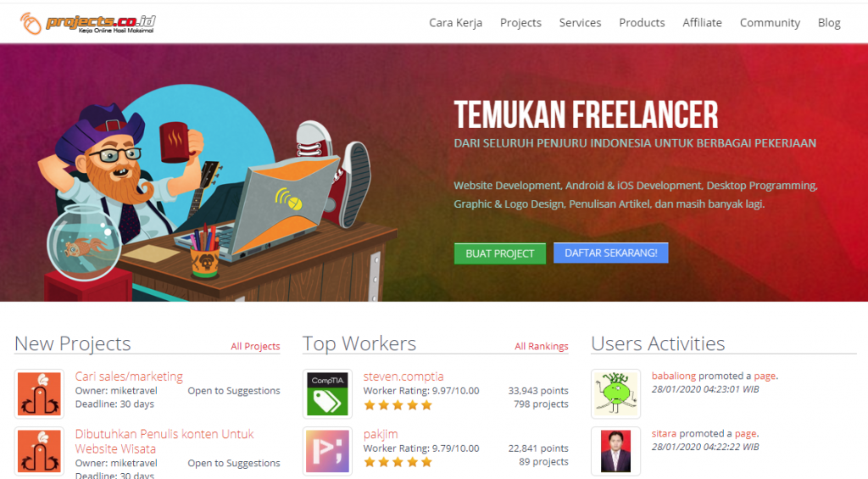This screenshot has width=868, height=479.
Task: Open the Cari sales/marketing project title
Action: 129,376
